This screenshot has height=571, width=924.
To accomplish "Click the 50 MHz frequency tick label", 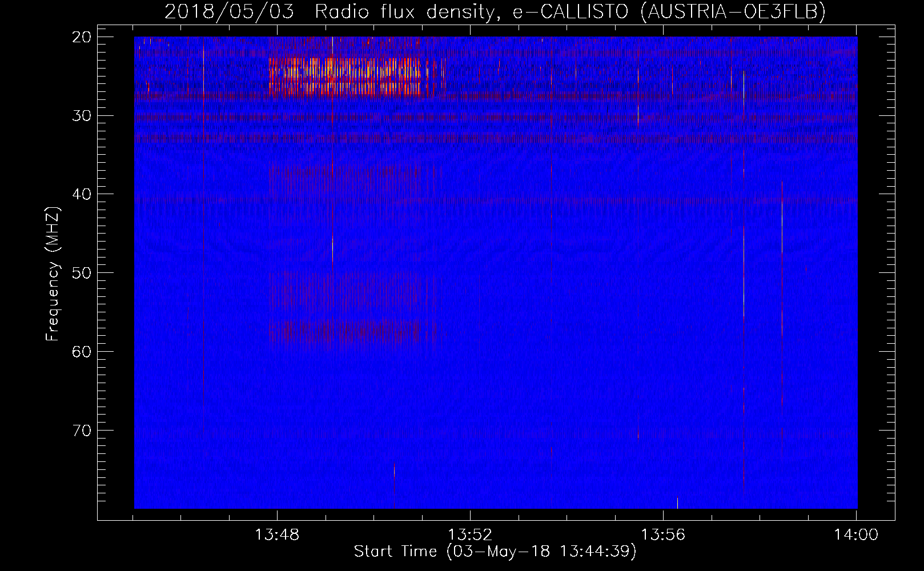I will (82, 273).
